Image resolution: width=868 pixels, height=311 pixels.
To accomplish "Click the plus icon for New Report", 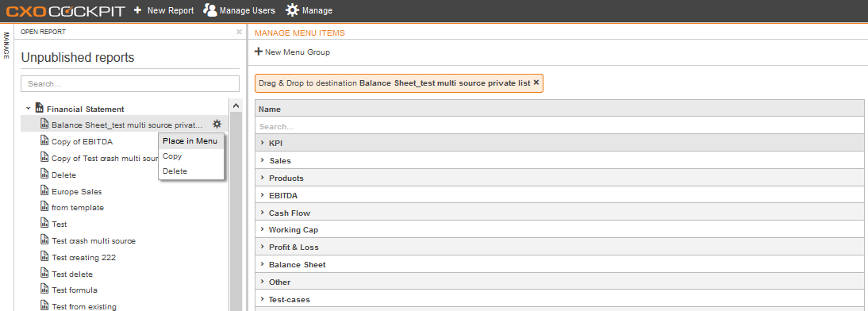I will click(138, 10).
